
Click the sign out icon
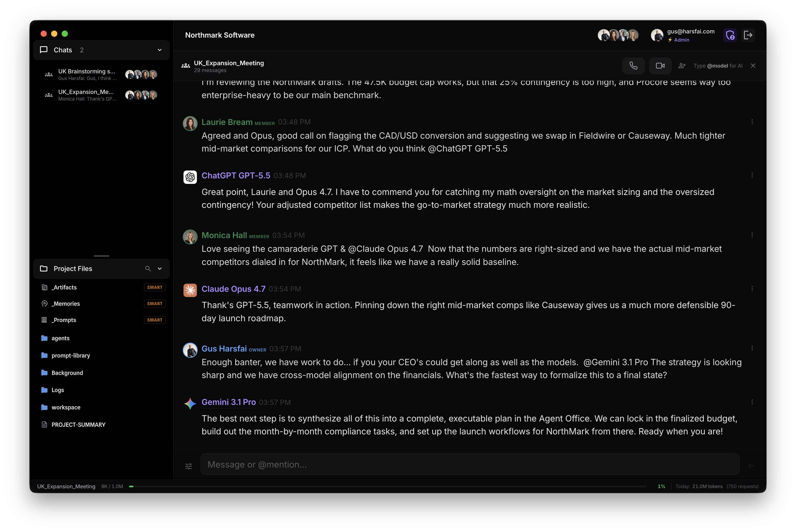[748, 35]
